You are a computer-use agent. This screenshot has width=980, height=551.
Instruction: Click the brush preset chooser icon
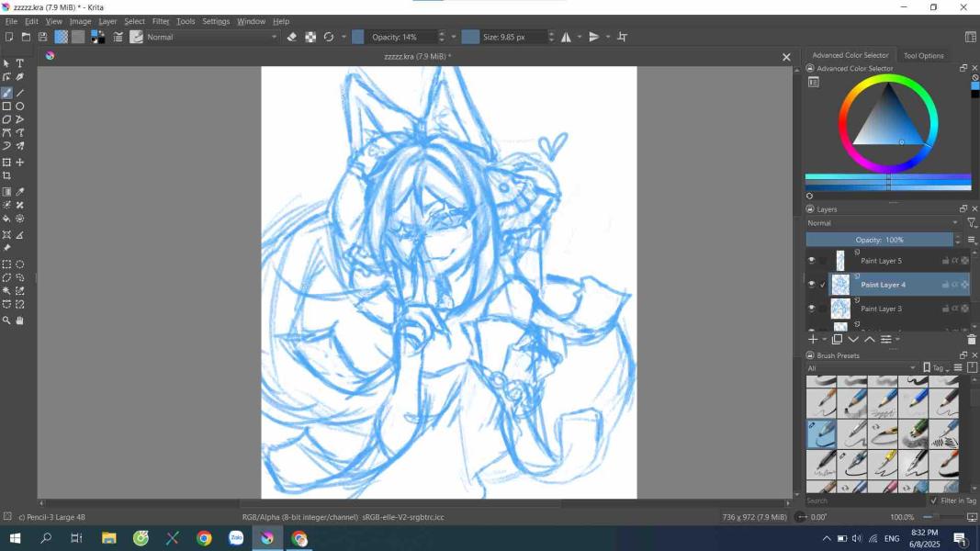click(x=136, y=37)
